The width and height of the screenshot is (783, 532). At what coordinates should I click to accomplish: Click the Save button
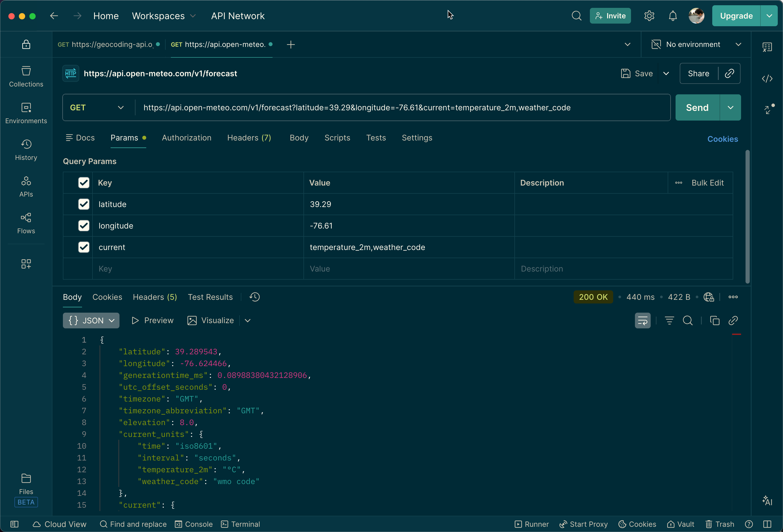637,73
